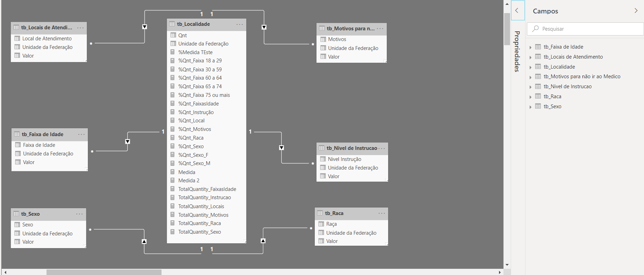The width and height of the screenshot is (644, 275).
Task: Click calculator icon next to %Medida TEste
Action: click(173, 52)
